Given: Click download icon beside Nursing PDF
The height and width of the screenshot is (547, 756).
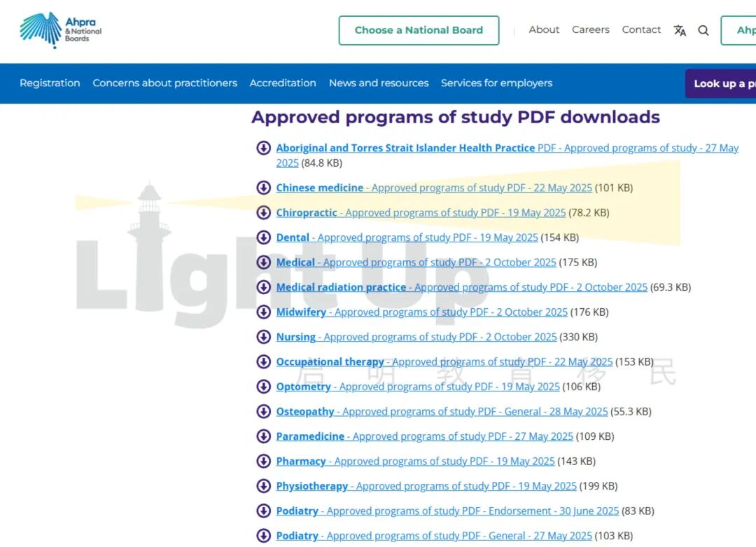Looking at the screenshot, I should click(263, 337).
